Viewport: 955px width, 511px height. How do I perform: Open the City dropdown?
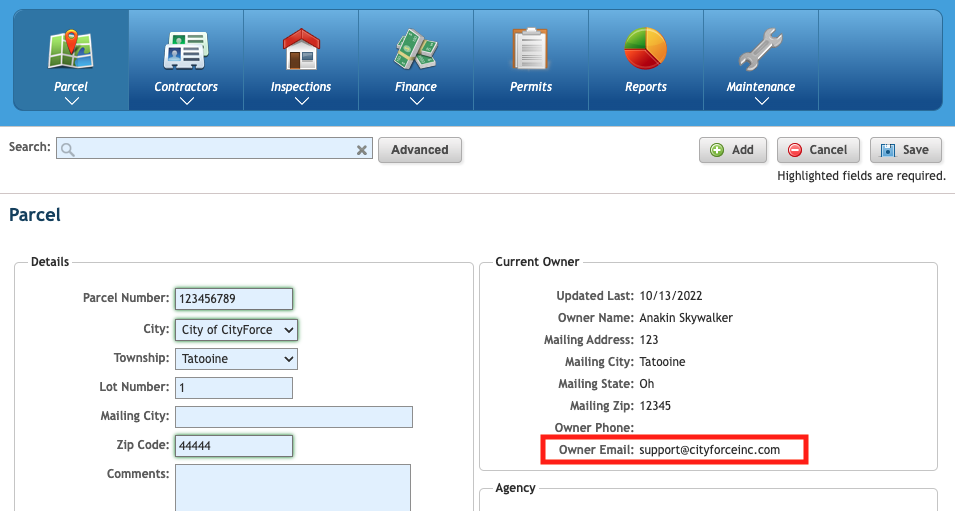(x=236, y=330)
